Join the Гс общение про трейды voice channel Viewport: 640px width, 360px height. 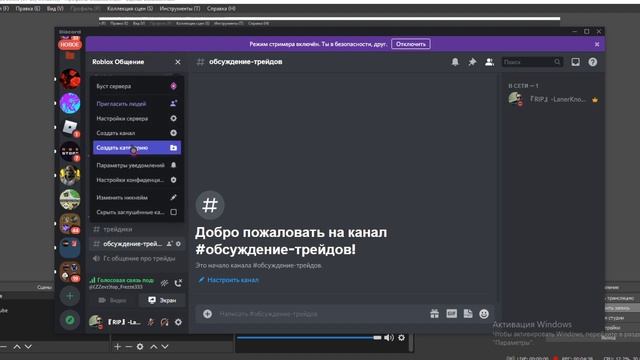click(137, 259)
